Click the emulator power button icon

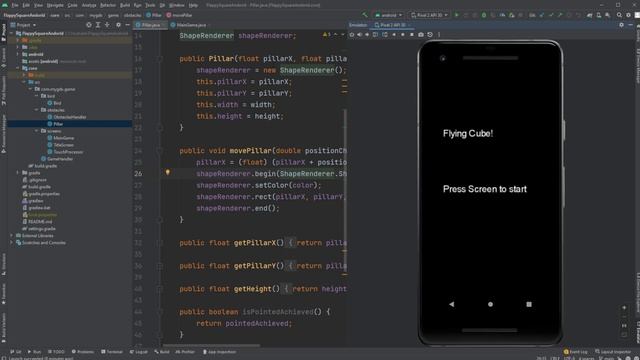(x=352, y=35)
